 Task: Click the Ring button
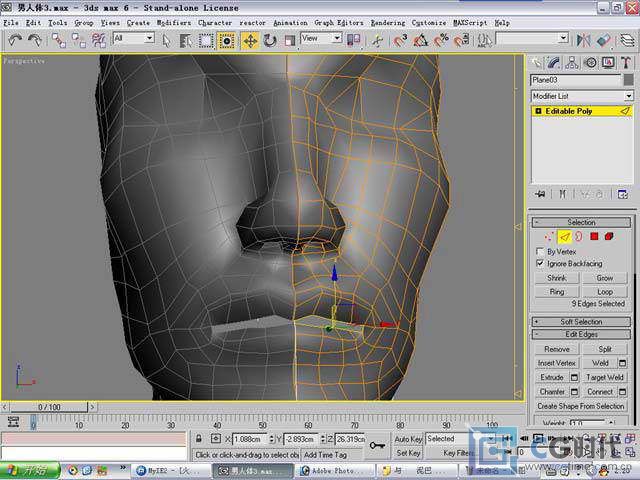(557, 292)
